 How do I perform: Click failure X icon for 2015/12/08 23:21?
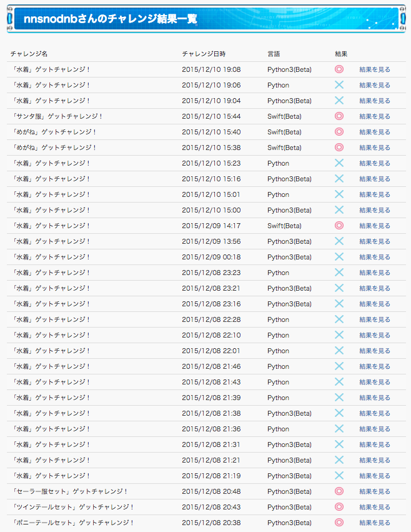339,288
